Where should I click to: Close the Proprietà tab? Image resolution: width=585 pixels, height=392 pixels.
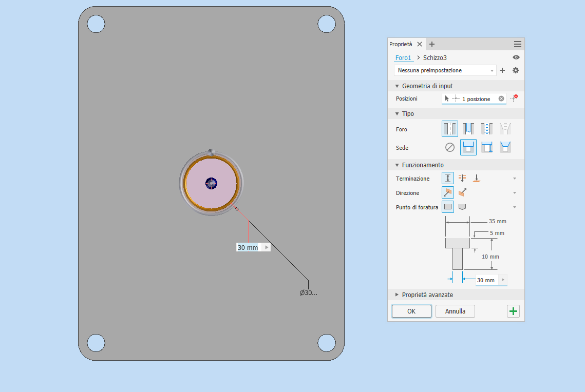tap(419, 44)
